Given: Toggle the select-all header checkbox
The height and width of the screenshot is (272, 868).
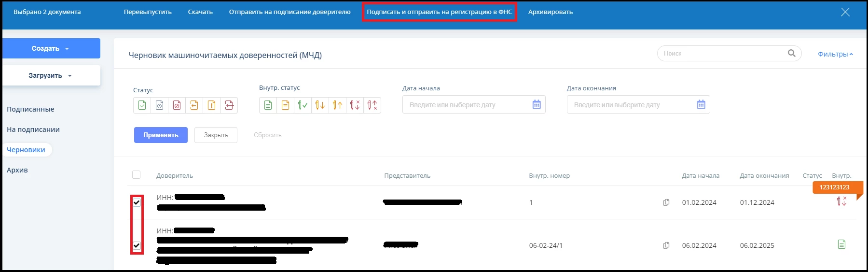Looking at the screenshot, I should click(137, 175).
